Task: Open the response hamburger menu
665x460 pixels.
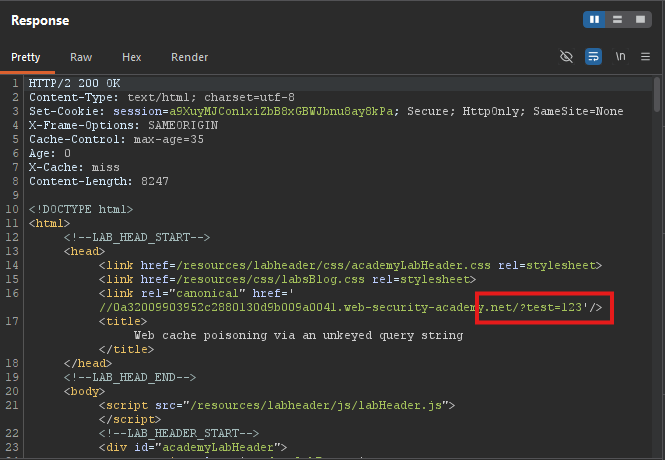Action: coord(645,56)
